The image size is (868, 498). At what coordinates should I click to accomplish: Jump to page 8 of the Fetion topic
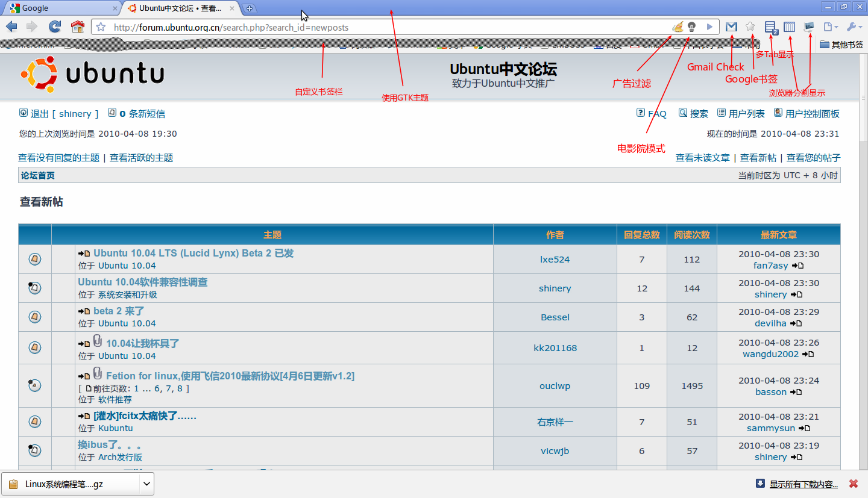coord(180,388)
